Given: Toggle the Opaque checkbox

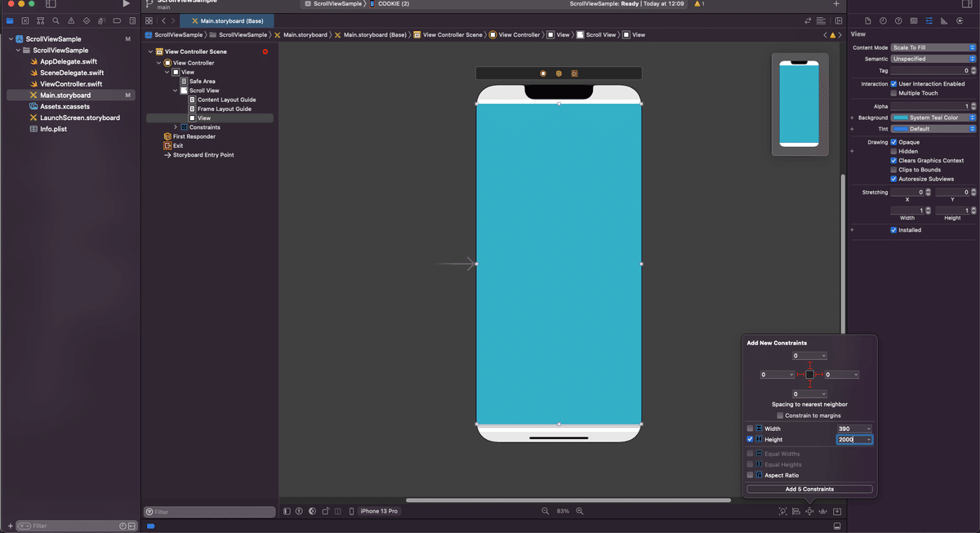Looking at the screenshot, I should pyautogui.click(x=893, y=142).
